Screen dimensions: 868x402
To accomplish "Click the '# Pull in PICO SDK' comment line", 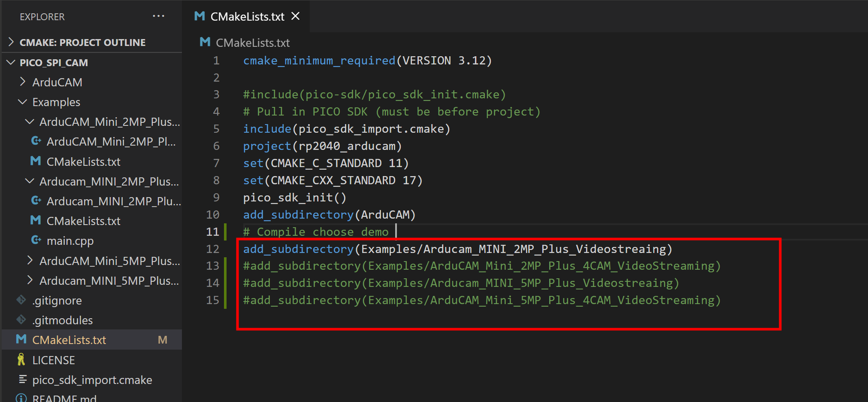I will (392, 112).
